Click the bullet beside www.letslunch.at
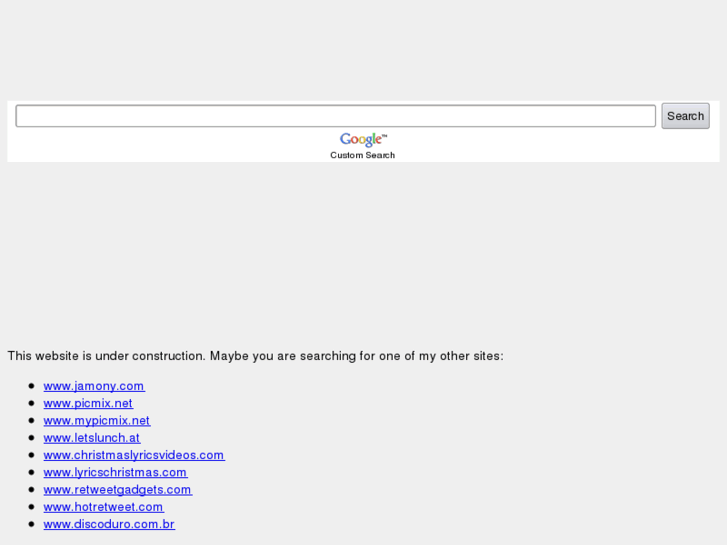The image size is (727, 545). [31, 438]
